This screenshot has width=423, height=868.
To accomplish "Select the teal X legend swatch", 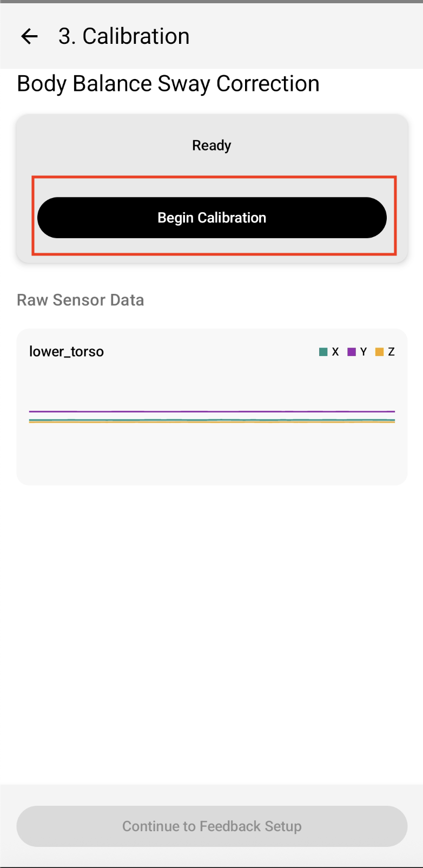I will click(x=323, y=352).
